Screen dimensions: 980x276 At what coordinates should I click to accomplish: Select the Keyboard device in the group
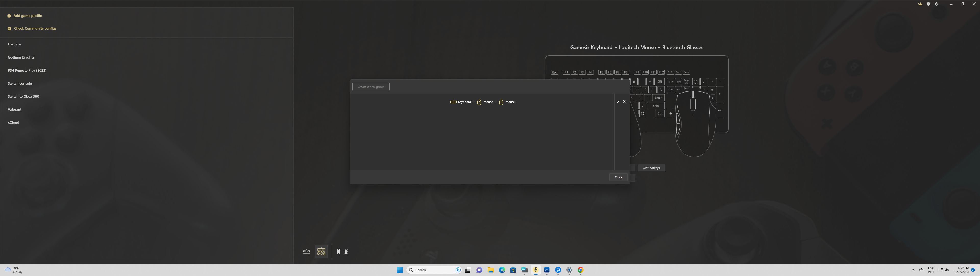tap(461, 102)
